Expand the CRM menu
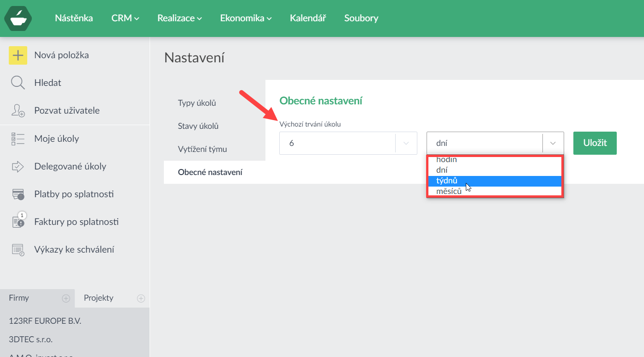Image resolution: width=644 pixels, height=357 pixels. (x=125, y=18)
